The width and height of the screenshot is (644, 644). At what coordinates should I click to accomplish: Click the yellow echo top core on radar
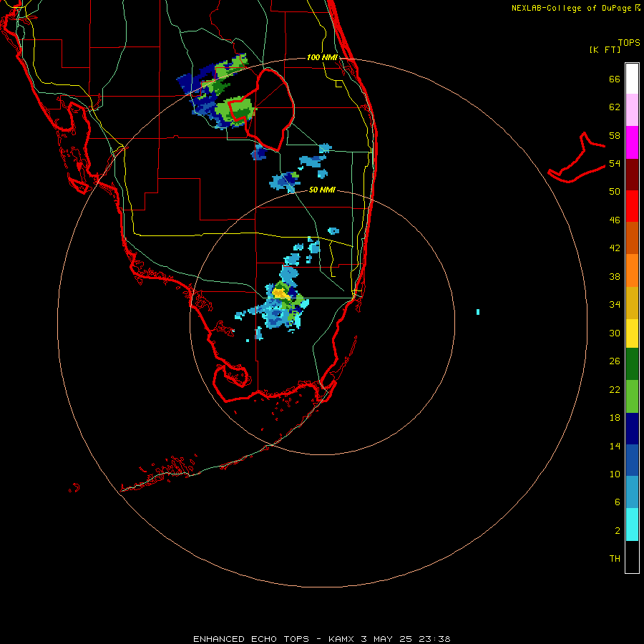coord(280,293)
